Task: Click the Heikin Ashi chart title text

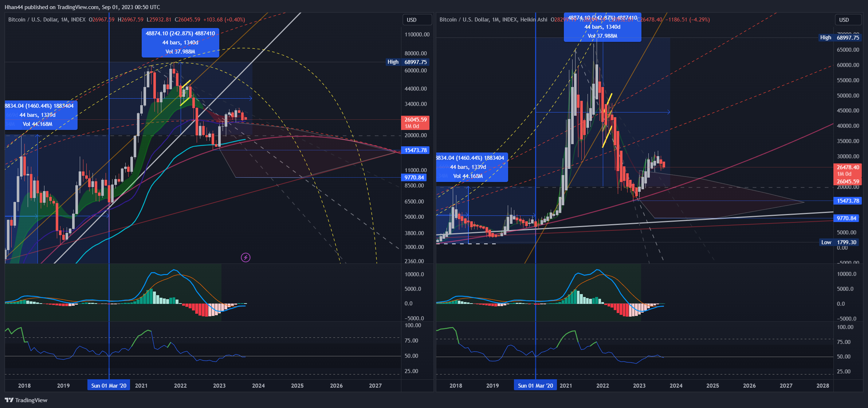Action: 493,20
